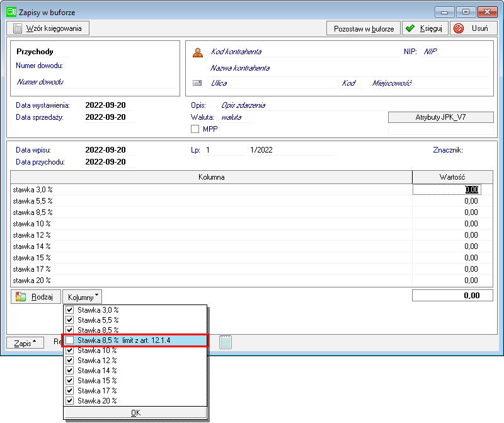Enable the MPP checkbox
504x423 pixels.
(195, 129)
